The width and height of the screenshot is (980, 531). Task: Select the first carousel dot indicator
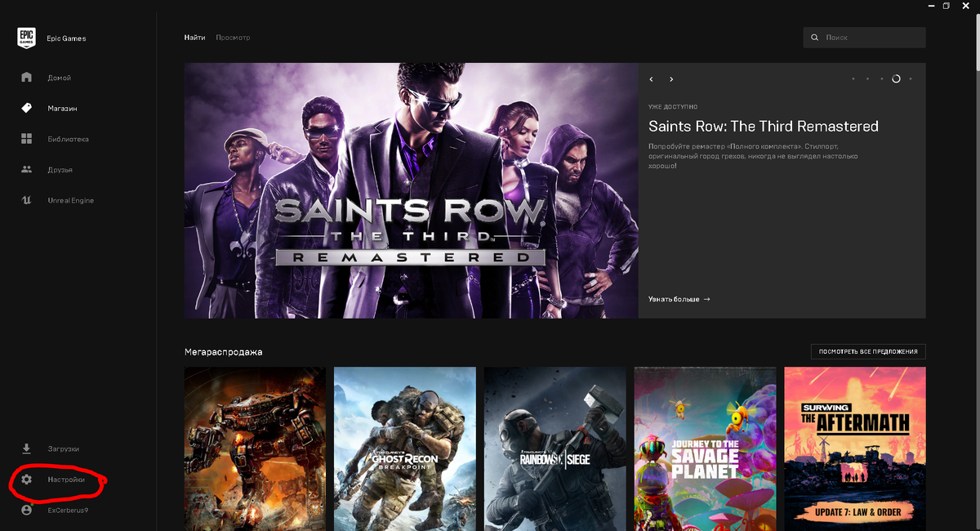tap(853, 79)
